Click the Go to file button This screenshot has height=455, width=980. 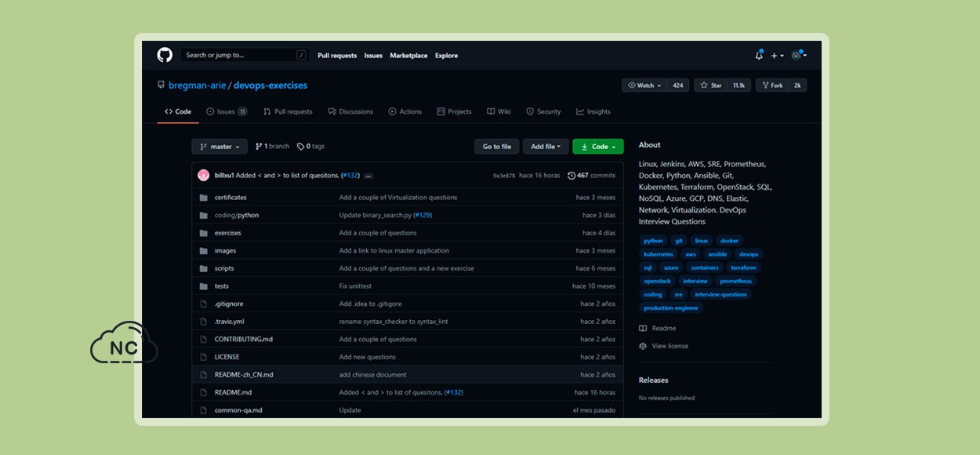click(x=497, y=147)
